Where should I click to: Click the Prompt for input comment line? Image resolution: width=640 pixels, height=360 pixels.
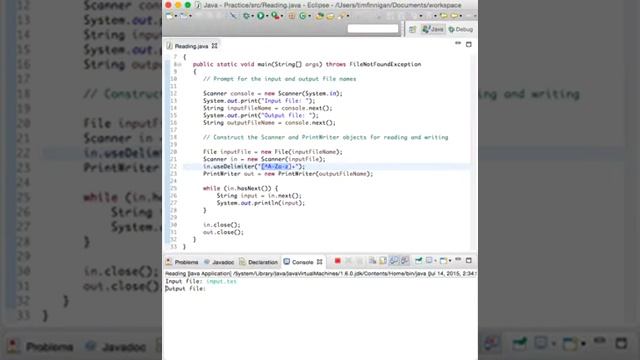click(x=280, y=79)
